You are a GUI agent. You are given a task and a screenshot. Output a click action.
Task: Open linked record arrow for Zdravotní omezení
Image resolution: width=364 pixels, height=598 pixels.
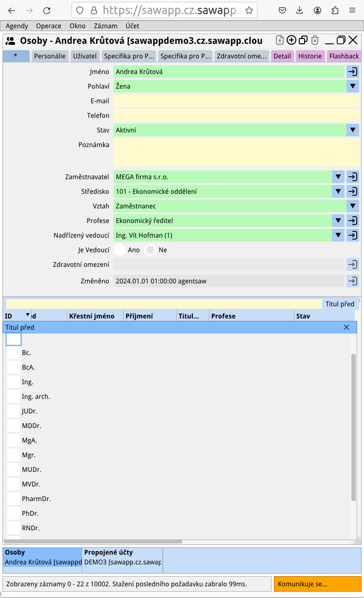(353, 264)
